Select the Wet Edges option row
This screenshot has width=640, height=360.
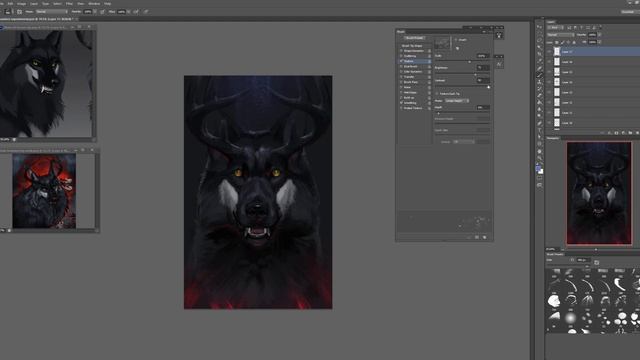(415, 93)
